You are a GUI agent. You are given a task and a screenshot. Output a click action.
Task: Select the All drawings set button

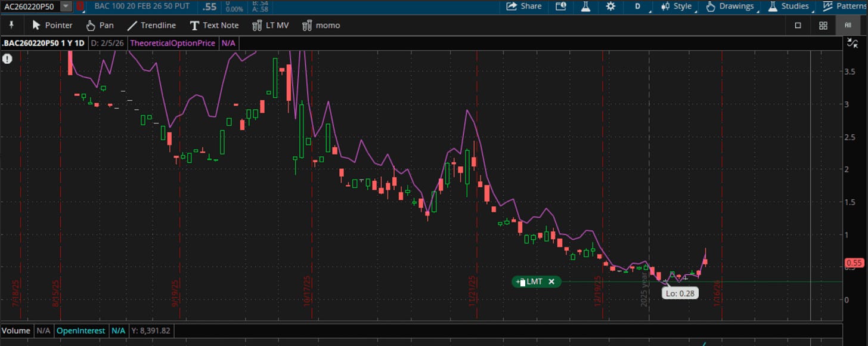tap(847, 25)
